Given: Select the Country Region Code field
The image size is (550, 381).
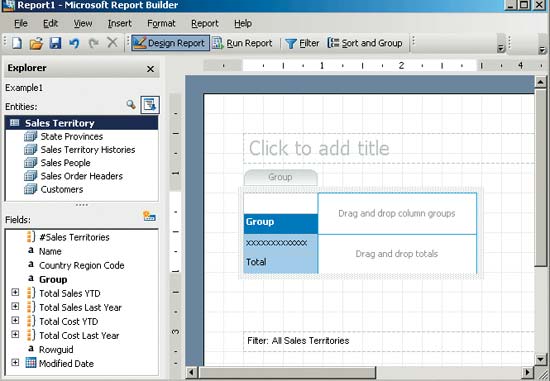Looking at the screenshot, I should [x=81, y=266].
